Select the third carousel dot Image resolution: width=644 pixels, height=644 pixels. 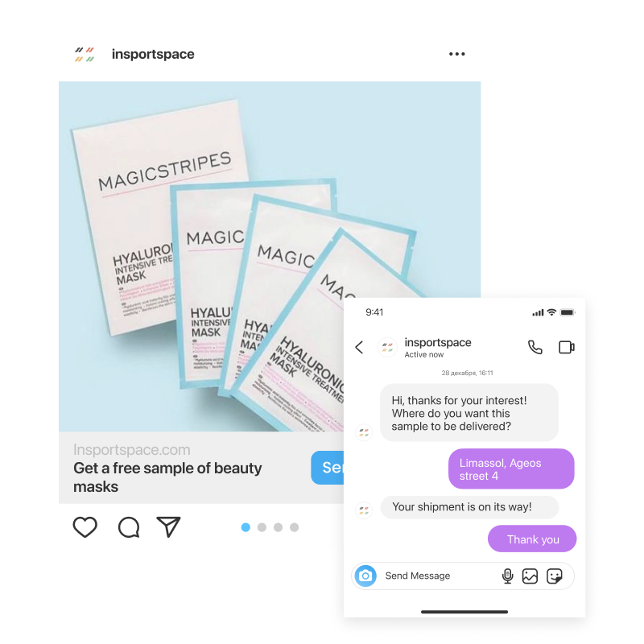pyautogui.click(x=278, y=527)
